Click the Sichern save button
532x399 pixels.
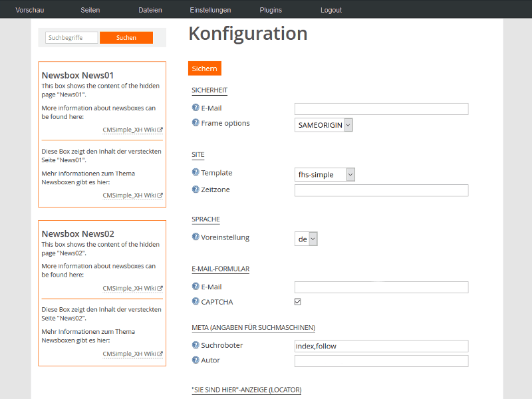coord(205,68)
